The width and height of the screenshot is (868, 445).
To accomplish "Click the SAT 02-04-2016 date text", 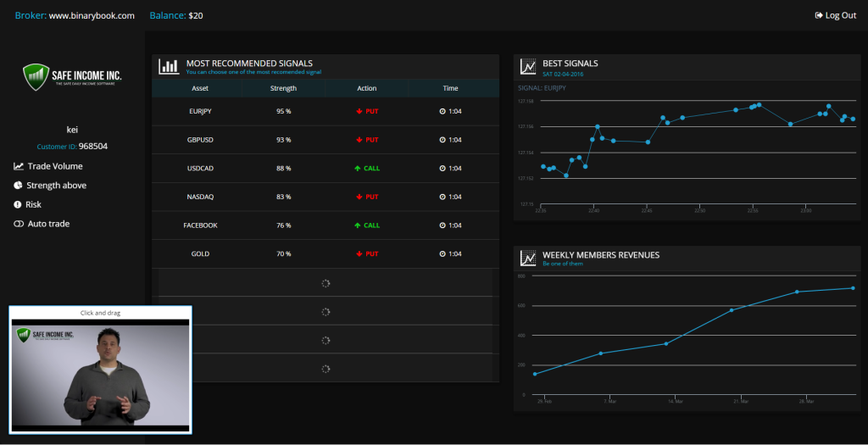I will click(563, 74).
